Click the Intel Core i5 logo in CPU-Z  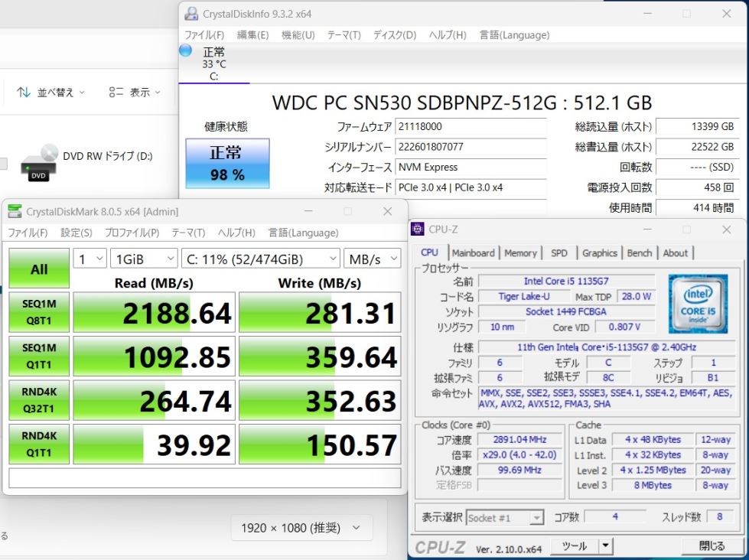698,304
